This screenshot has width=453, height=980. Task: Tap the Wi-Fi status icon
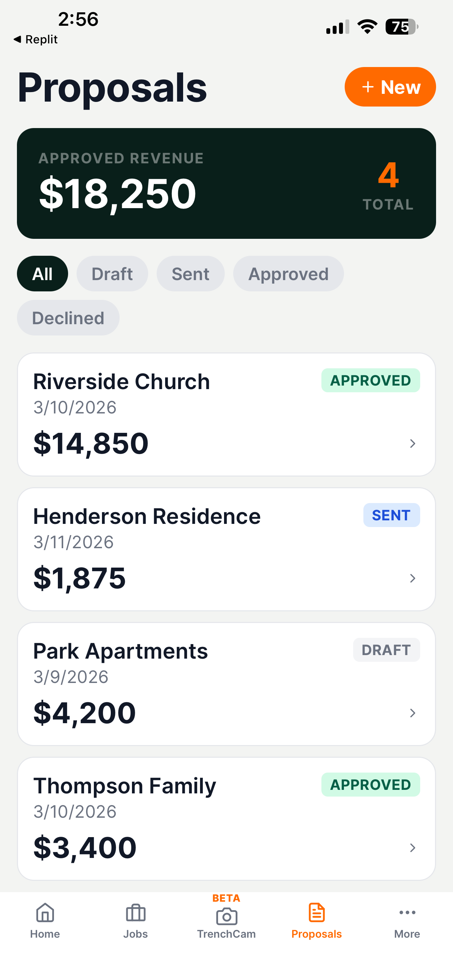(x=367, y=26)
